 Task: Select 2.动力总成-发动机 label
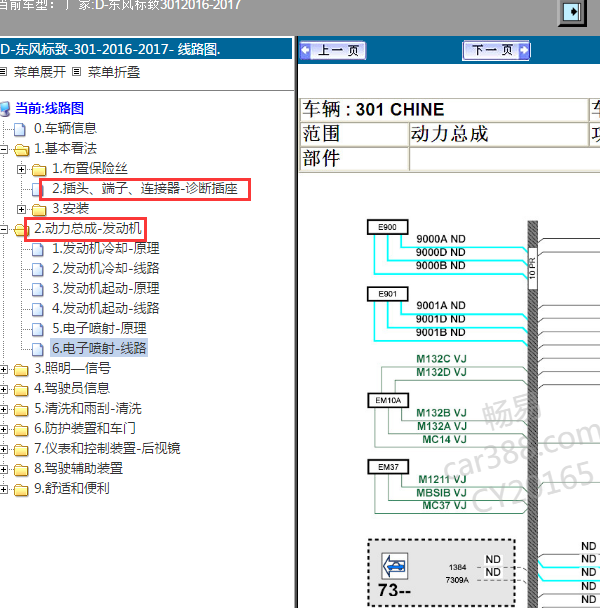pyautogui.click(x=88, y=229)
